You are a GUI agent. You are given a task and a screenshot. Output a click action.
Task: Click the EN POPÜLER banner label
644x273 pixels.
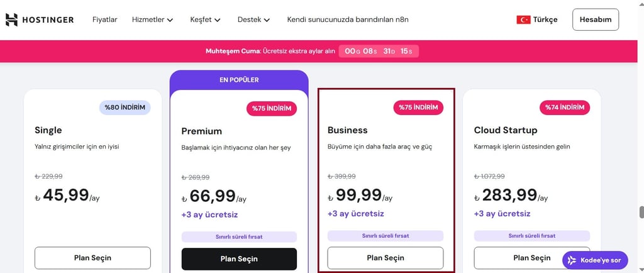tap(239, 80)
